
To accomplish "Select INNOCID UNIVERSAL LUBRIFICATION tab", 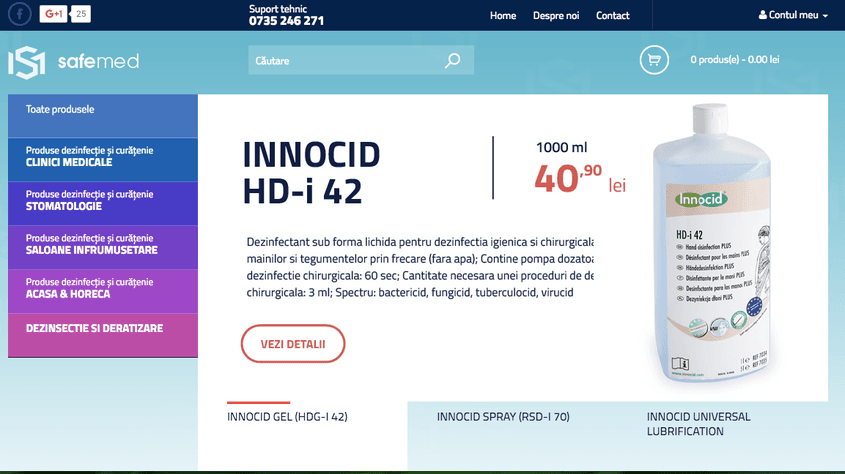I will pyautogui.click(x=698, y=423).
